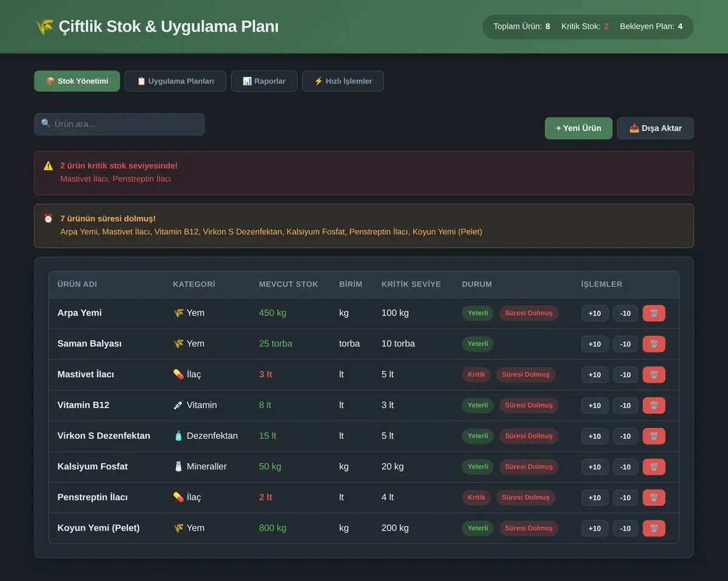Delete Penstreptin İlacı with trash icon
Screen dimensions: 728x581
click(x=654, y=497)
